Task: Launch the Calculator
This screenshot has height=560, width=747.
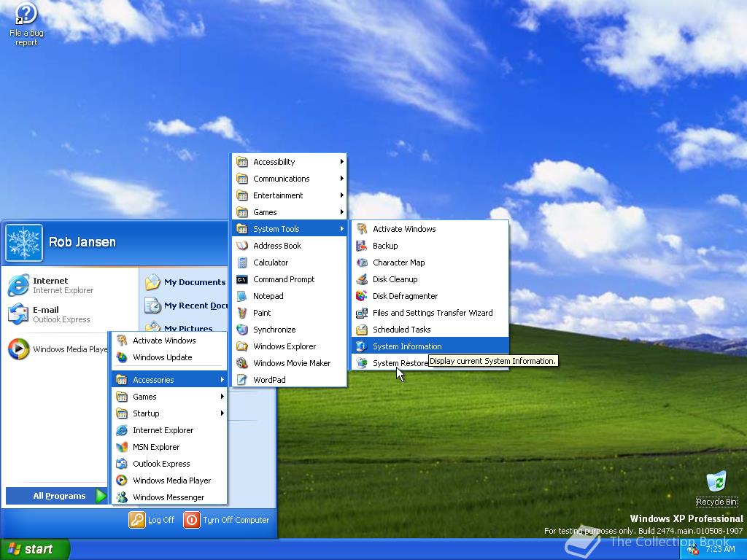Action: tap(271, 262)
